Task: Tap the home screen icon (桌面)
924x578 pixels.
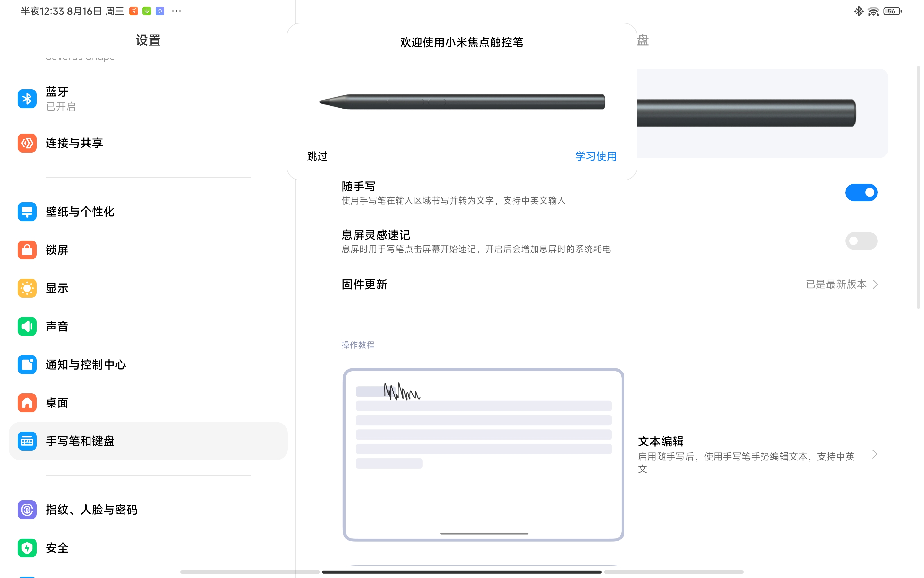Action: pyautogui.click(x=27, y=403)
